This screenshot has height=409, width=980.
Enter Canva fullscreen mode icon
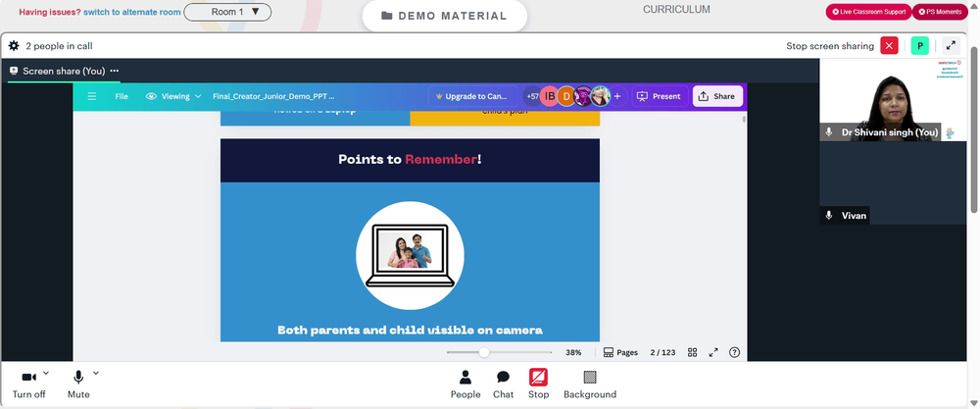(x=713, y=353)
